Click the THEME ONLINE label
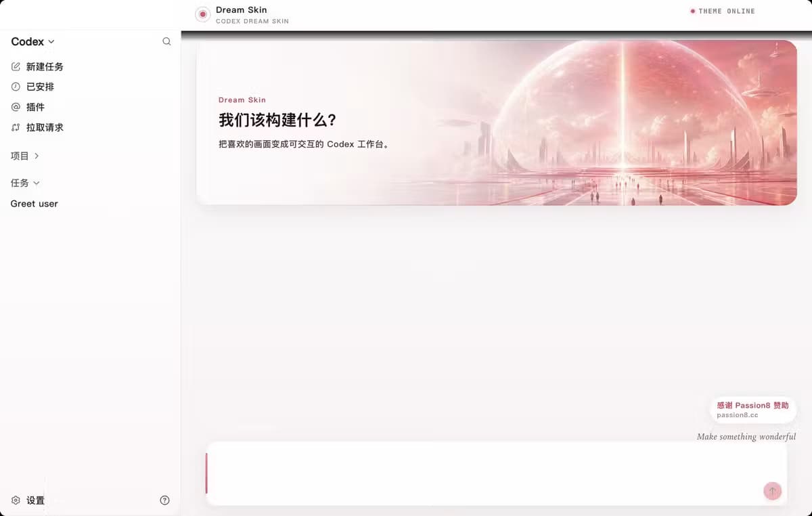Screen dimensions: 812x516 [727, 11]
